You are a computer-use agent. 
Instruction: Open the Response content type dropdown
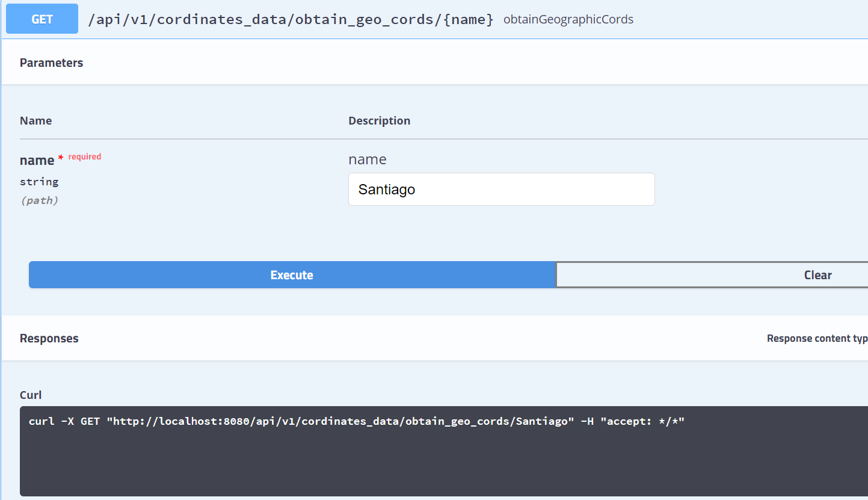pos(817,338)
